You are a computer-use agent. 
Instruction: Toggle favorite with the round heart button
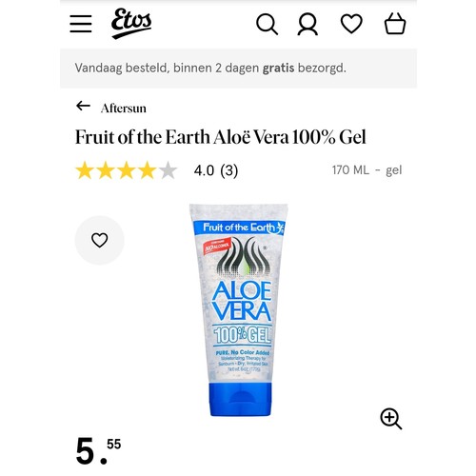click(100, 240)
